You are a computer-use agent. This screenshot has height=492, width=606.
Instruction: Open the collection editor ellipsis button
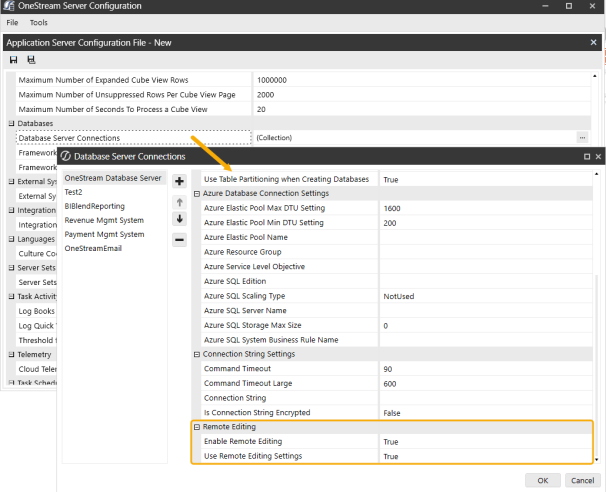pyautogui.click(x=582, y=138)
